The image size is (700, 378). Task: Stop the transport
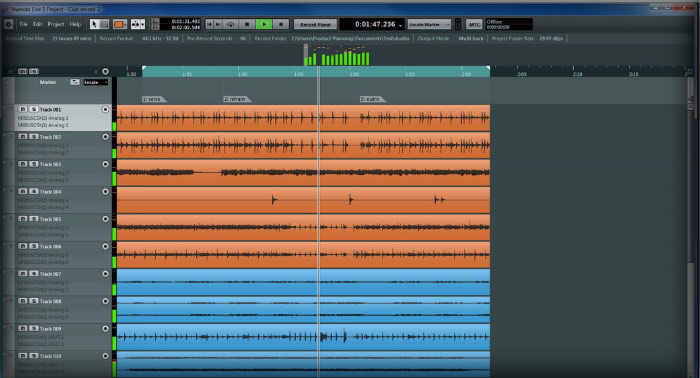click(x=247, y=24)
